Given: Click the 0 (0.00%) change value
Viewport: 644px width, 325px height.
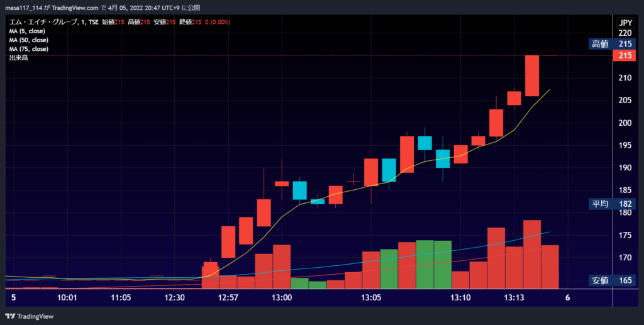Looking at the screenshot, I should pos(218,22).
